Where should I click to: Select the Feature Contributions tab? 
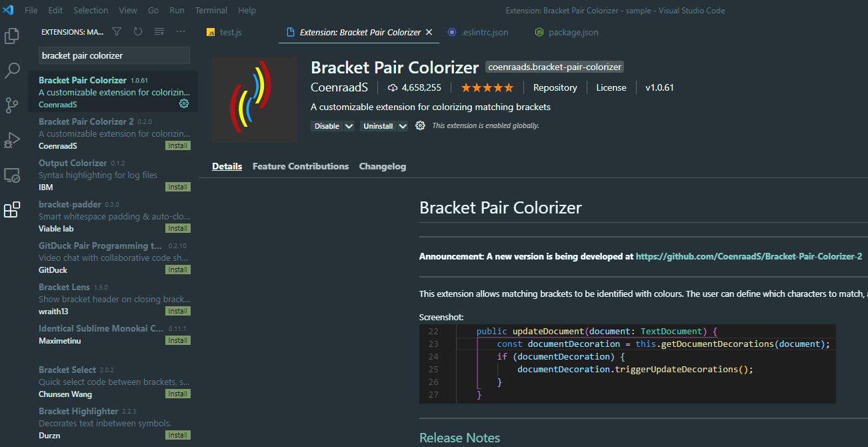(301, 166)
